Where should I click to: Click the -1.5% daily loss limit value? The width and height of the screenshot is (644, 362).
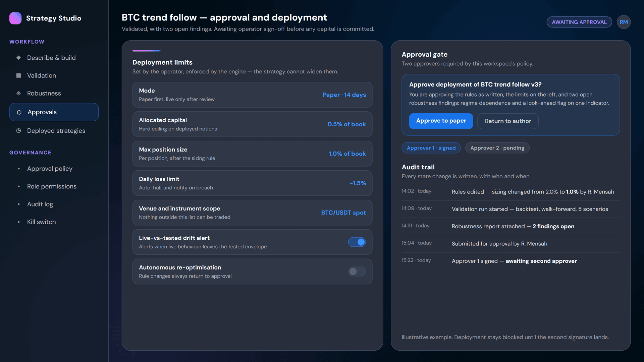pyautogui.click(x=358, y=183)
